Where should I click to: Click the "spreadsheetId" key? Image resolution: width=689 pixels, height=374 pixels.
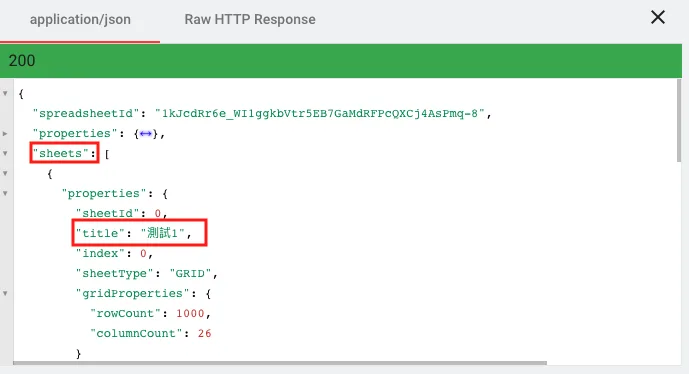click(x=86, y=113)
